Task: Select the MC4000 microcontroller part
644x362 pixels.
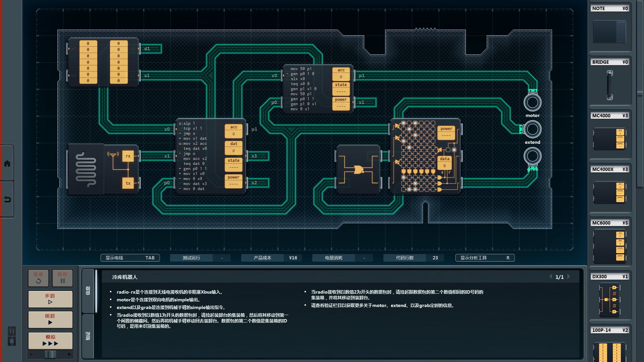Action: click(609, 138)
